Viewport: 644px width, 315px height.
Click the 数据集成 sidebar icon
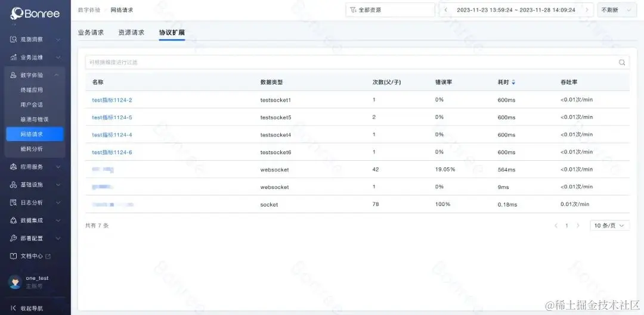click(14, 220)
